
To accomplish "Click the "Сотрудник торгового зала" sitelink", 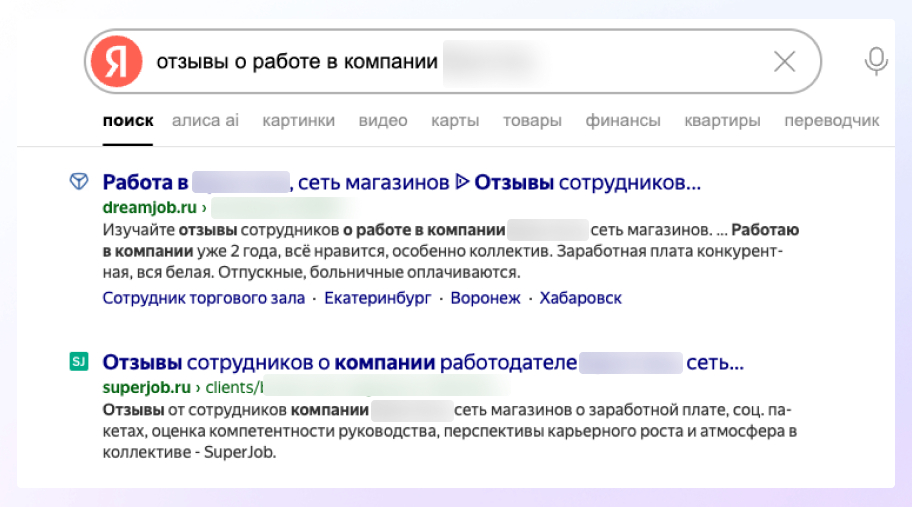I will pos(204,298).
